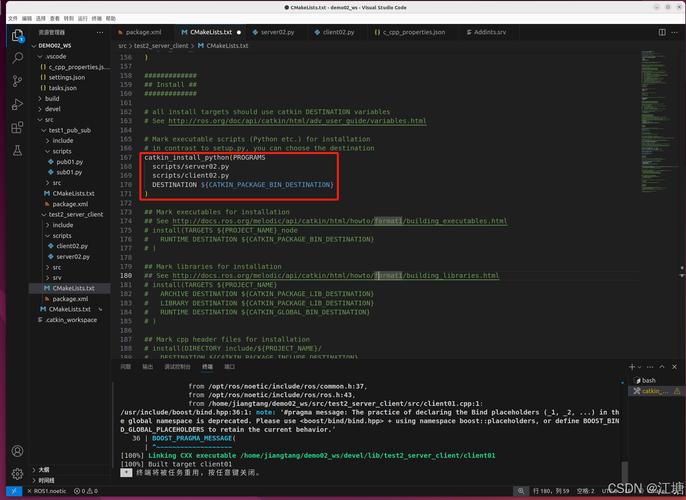Open server02.py in the explorer tree
686x500 pixels.
pyautogui.click(x=73, y=257)
